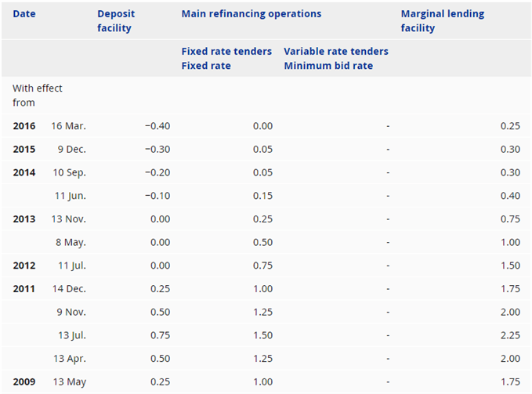Select the 14 Dec. date cell
The width and height of the screenshot is (532, 394).
point(69,289)
